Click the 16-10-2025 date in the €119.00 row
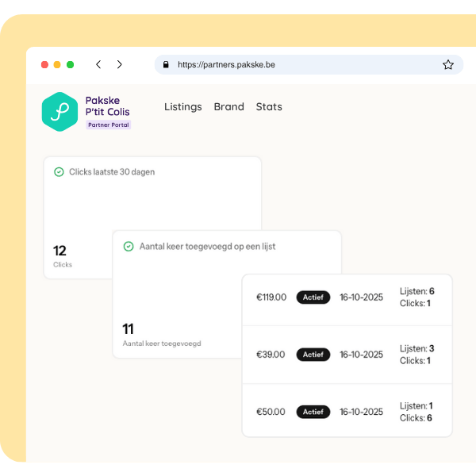This screenshot has height=476, width=476. [361, 297]
